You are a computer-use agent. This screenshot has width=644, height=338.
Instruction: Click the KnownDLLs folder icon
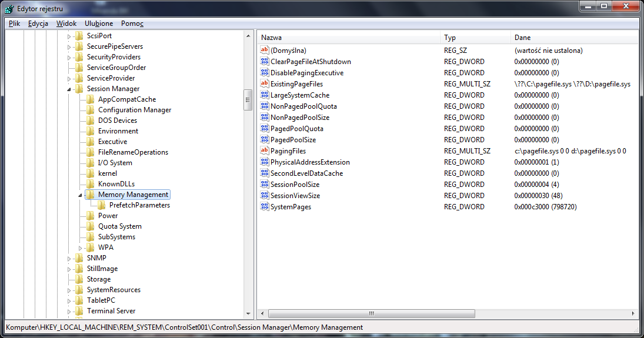click(91, 183)
